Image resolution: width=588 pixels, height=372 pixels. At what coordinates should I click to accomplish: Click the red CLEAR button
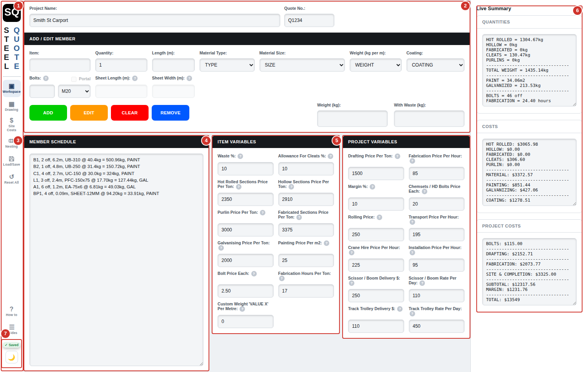click(x=130, y=113)
